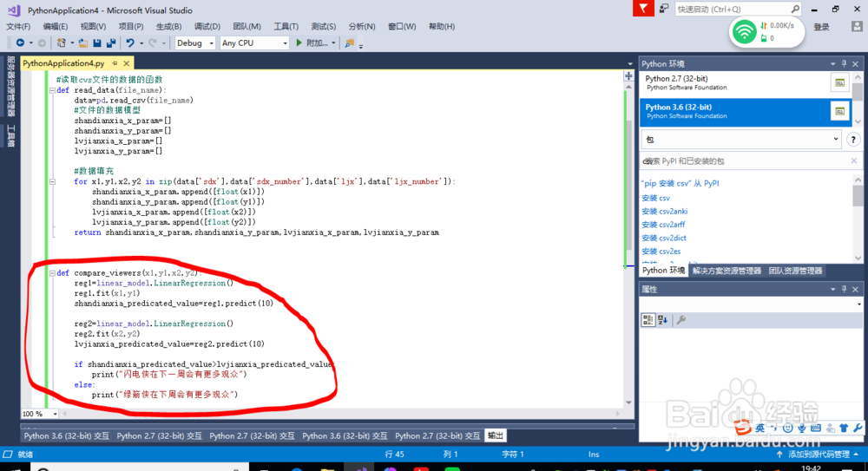Open the red notifications flag icon
The width and height of the screenshot is (868, 471).
[x=643, y=9]
